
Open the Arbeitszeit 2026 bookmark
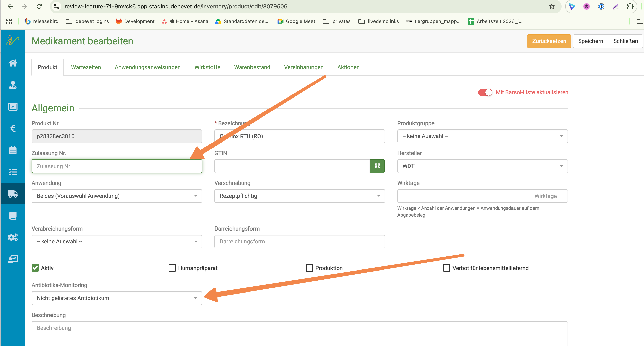click(x=495, y=21)
